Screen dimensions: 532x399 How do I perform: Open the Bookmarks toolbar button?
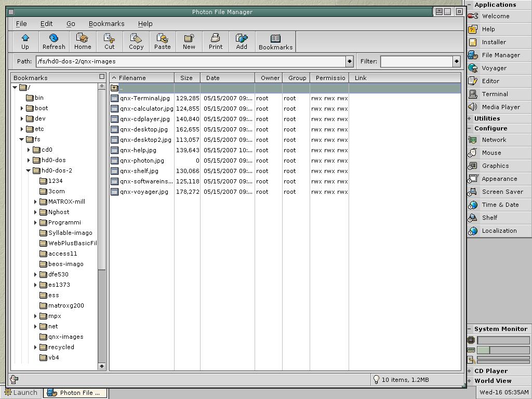275,41
